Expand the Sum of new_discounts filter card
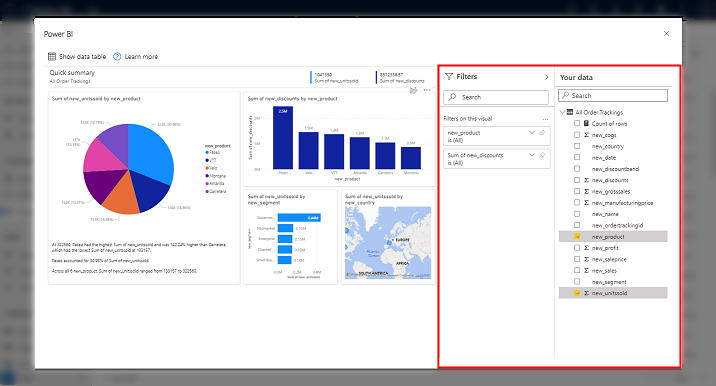The width and height of the screenshot is (716, 386). tap(532, 155)
